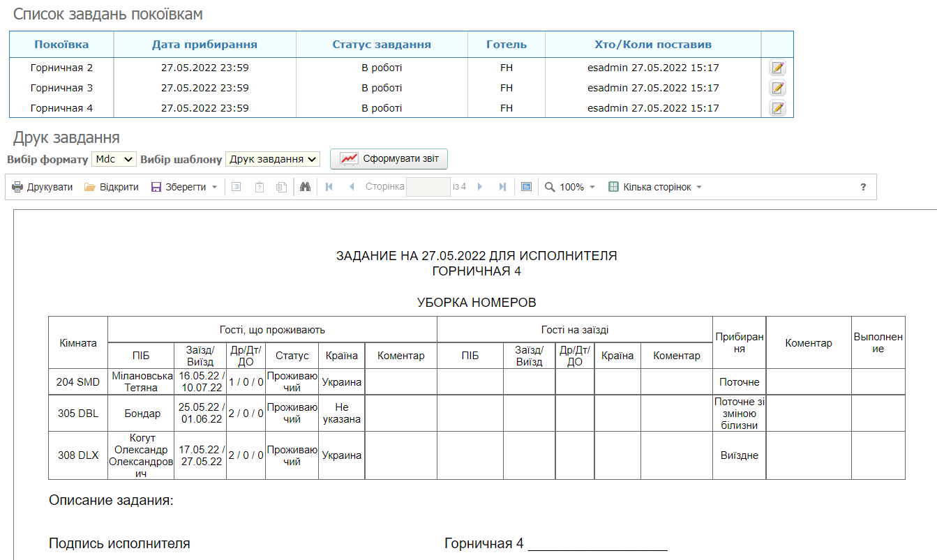This screenshot has width=937, height=560.
Task: Expand the Кілька сторінок menu
Action: 655,187
